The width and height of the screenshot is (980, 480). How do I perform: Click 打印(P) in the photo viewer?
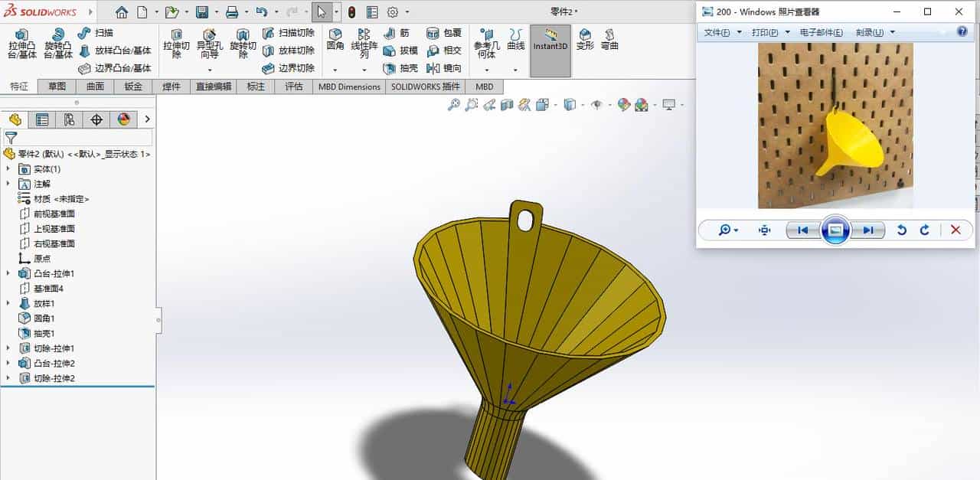point(766,31)
